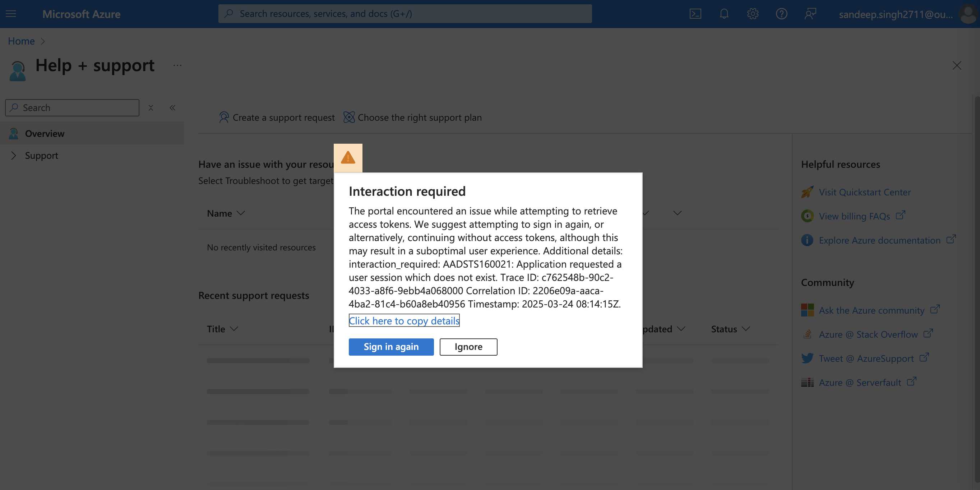
Task: Clear the sidebar search with X
Action: pyautogui.click(x=151, y=108)
